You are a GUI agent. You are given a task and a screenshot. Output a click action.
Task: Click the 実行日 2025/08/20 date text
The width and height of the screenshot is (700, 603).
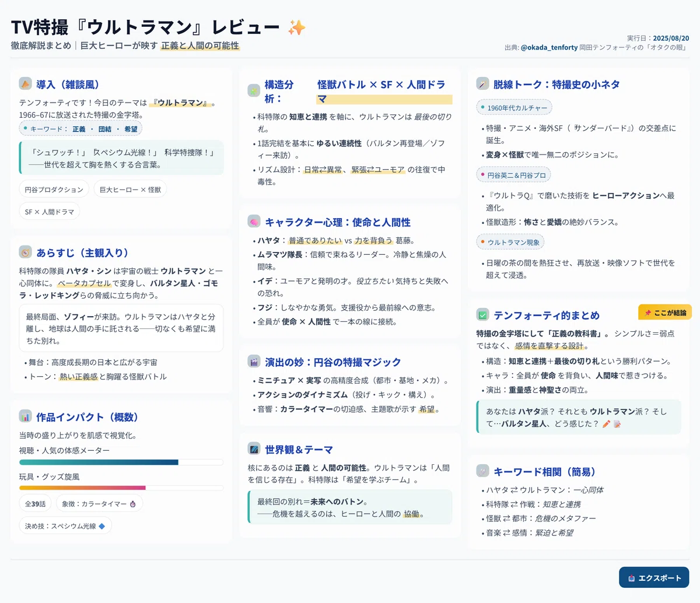(x=658, y=38)
